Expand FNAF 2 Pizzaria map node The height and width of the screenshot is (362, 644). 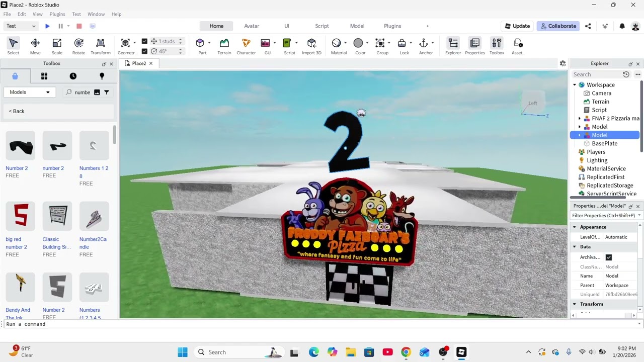(x=580, y=118)
